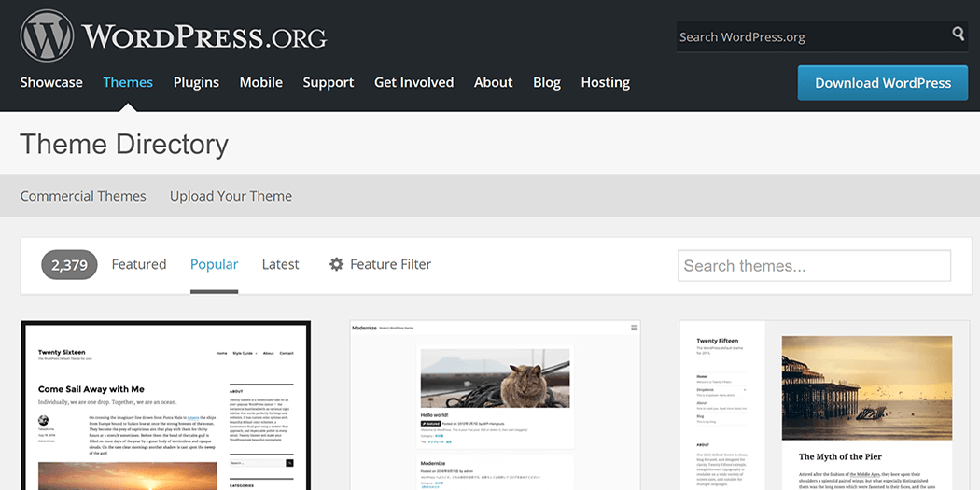Open hamburger menu in Modernize theme preview
980x490 pixels.
click(635, 329)
